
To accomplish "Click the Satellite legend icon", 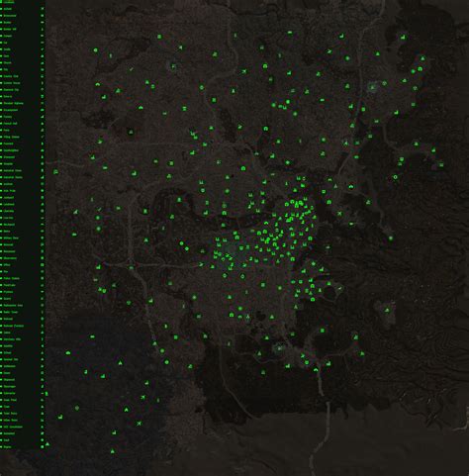I will click(43, 346).
